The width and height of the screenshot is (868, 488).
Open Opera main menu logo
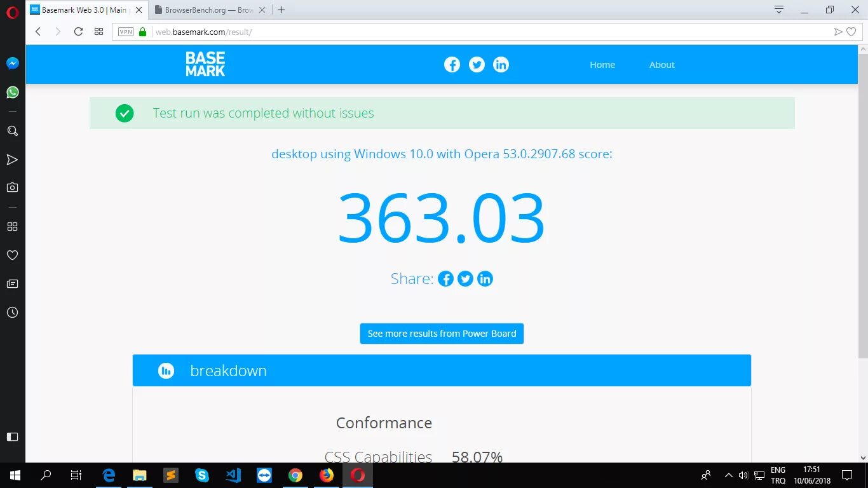pyautogui.click(x=12, y=12)
